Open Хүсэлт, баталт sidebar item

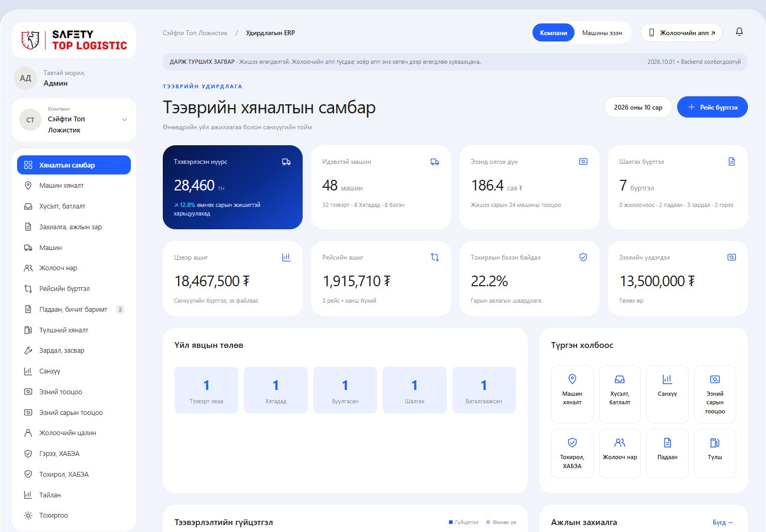pos(74,206)
